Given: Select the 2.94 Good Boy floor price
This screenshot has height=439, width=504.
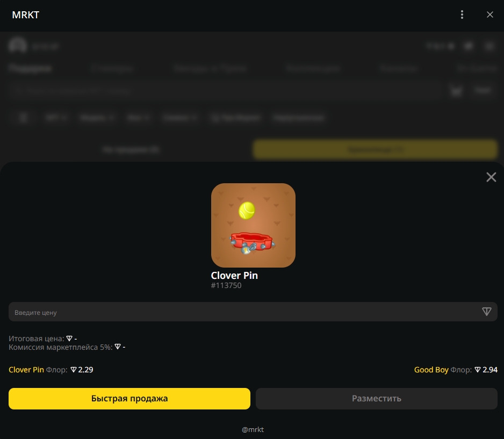Looking at the screenshot, I should coord(490,370).
